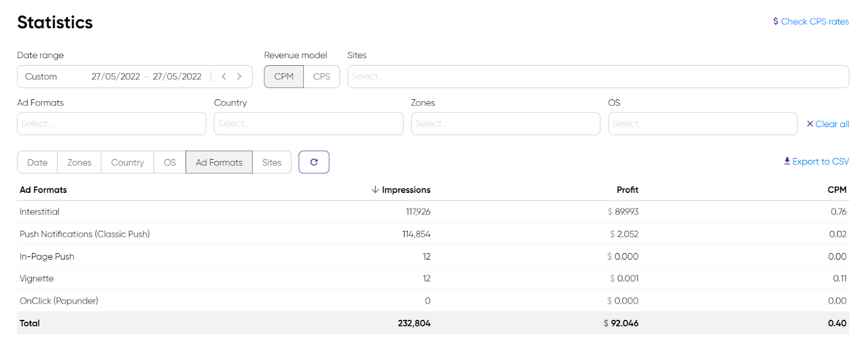
Task: Group statistics by Country tab
Action: (x=127, y=162)
